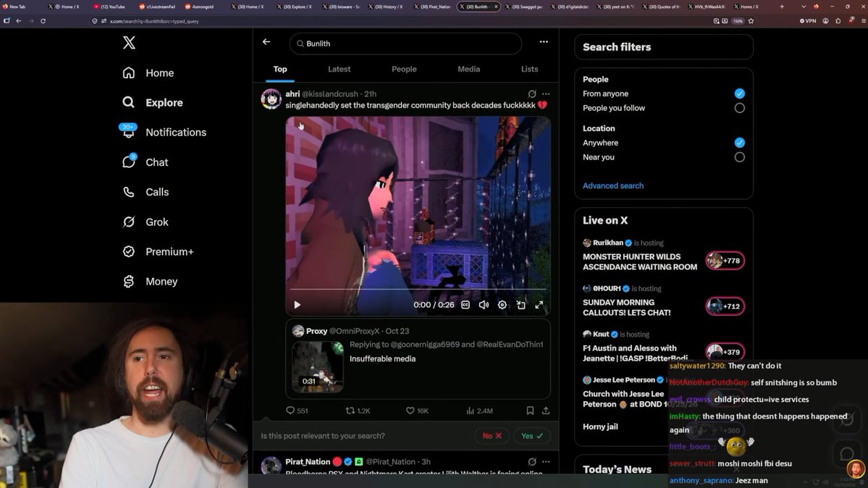Switch to the Latest tab
The width and height of the screenshot is (868, 488).
340,70
